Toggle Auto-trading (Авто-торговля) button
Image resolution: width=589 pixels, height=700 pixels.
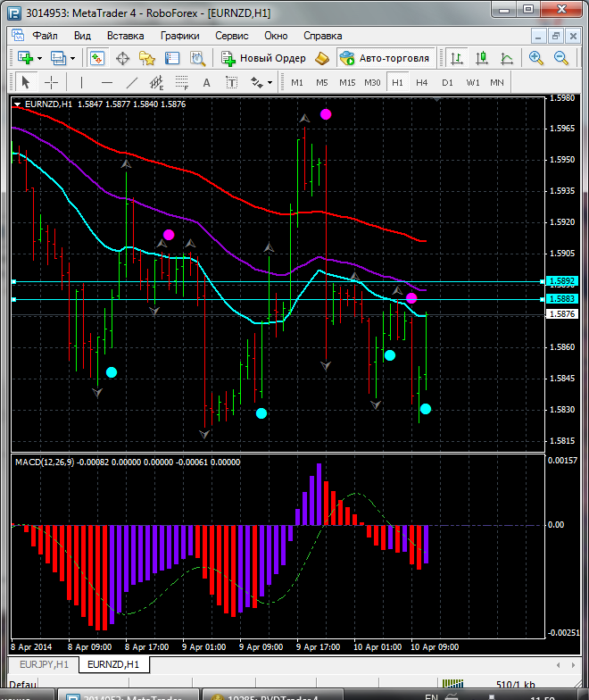click(x=385, y=58)
